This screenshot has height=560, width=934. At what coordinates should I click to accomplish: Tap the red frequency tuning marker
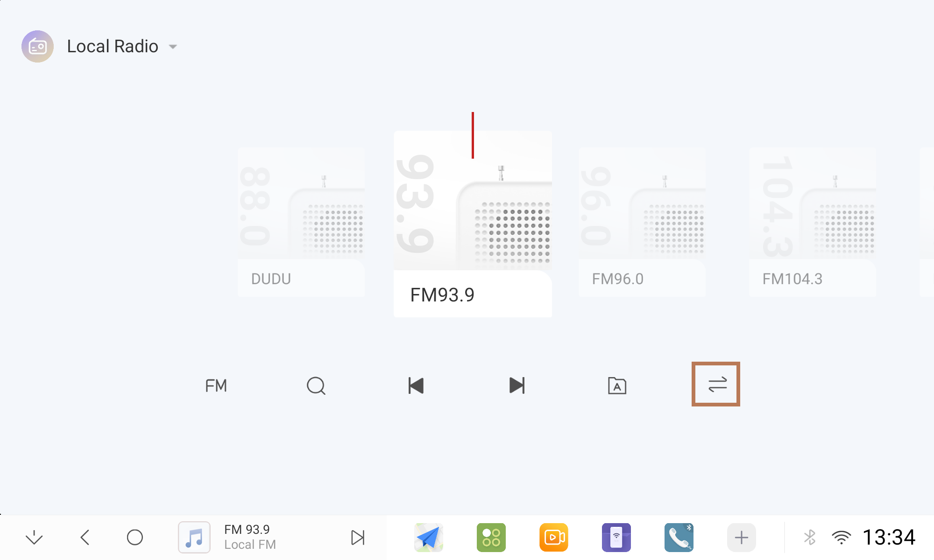pyautogui.click(x=473, y=135)
